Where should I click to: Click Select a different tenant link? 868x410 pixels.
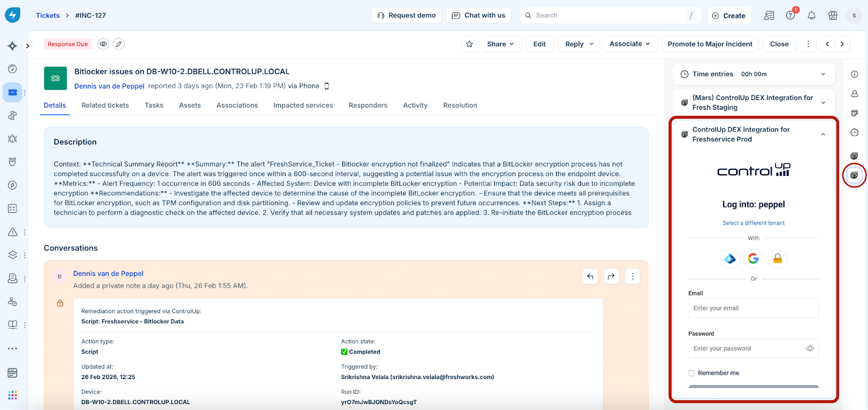[x=754, y=223]
